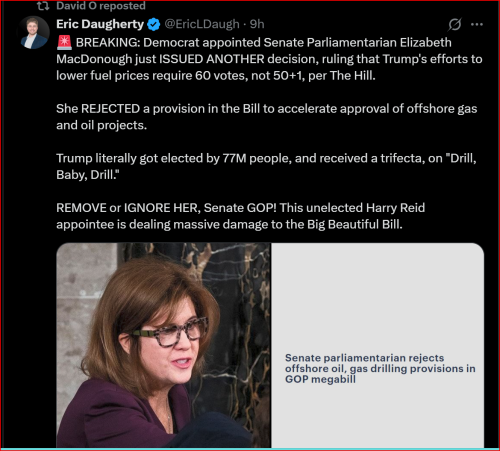Open the @EricLDaugh handle link
This screenshot has height=451, width=500.
pos(202,24)
